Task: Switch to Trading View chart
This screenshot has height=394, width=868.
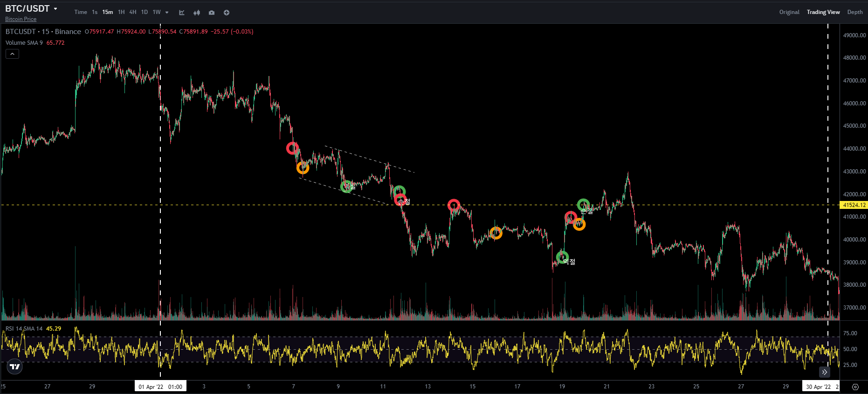Action: click(x=823, y=12)
